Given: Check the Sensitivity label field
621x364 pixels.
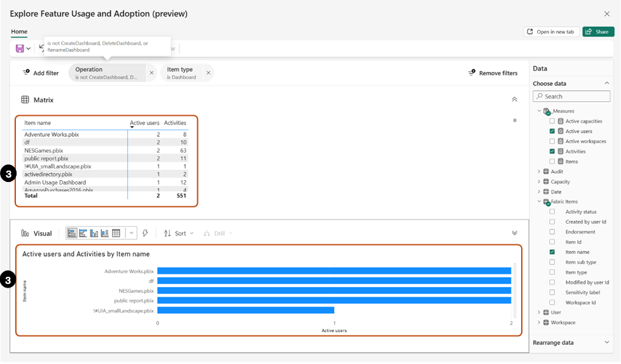Looking at the screenshot, I should pyautogui.click(x=552, y=292).
